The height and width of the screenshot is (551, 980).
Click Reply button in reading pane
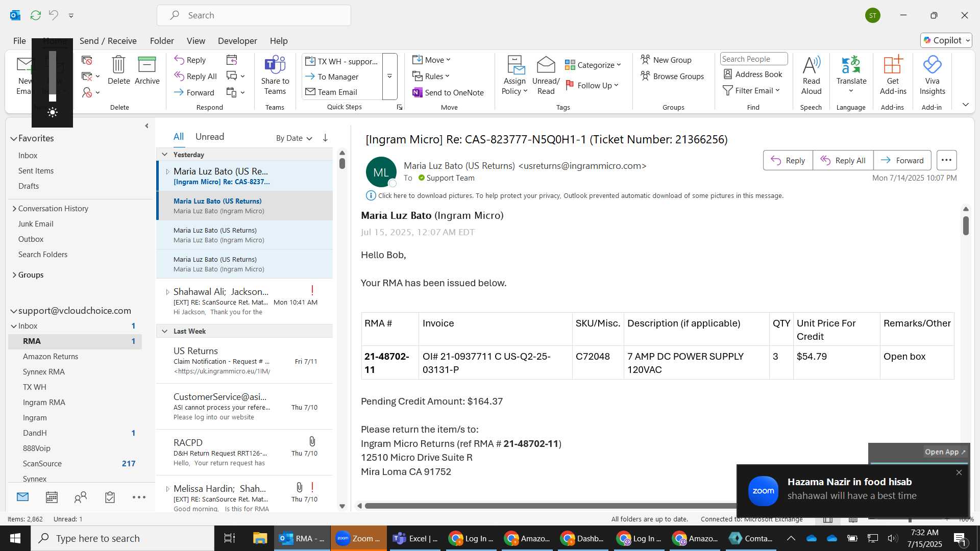pos(788,160)
